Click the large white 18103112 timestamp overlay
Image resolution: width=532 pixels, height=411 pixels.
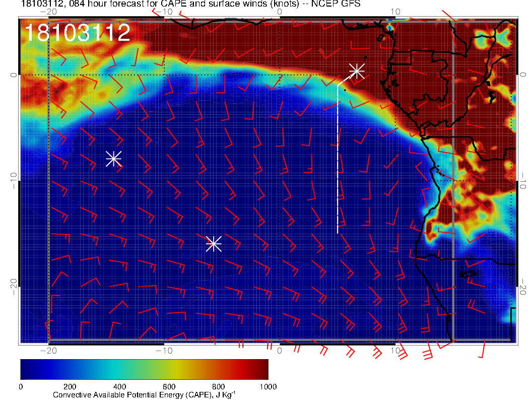78,33
